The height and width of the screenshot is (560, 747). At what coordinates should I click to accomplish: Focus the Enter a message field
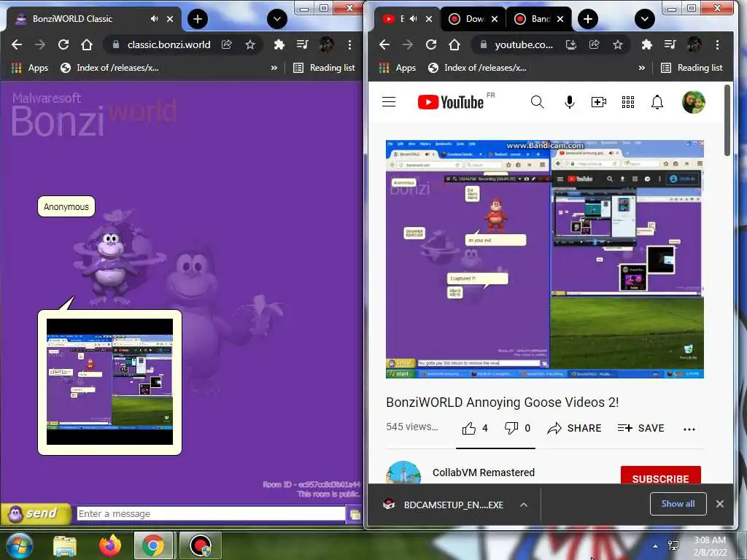click(211, 514)
